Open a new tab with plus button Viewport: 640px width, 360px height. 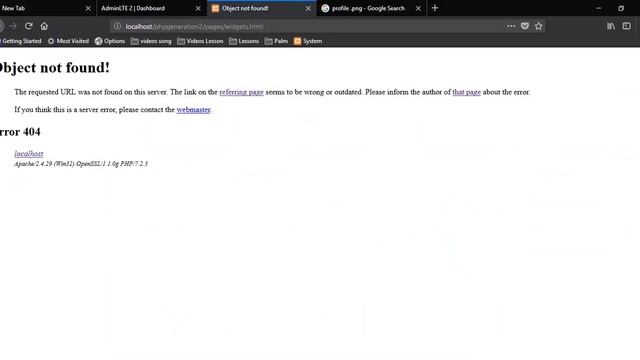coord(435,8)
